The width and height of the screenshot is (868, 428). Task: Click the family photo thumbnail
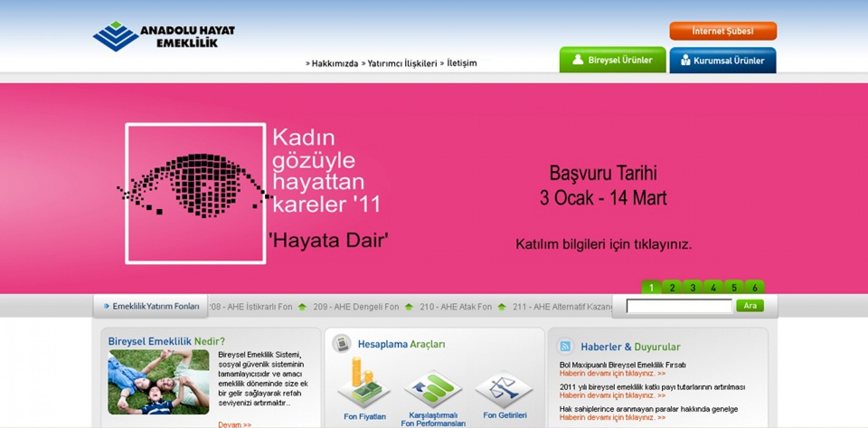159,382
